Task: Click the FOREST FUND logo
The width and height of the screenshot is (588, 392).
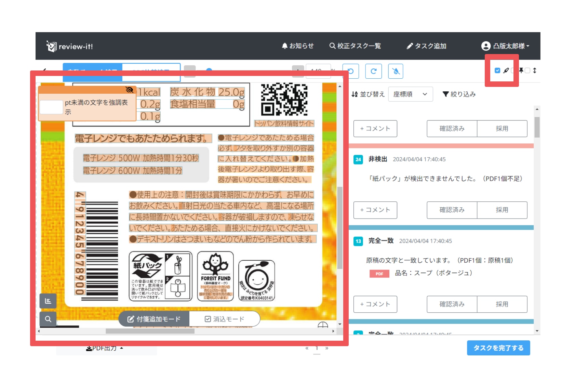Action: coord(215,276)
